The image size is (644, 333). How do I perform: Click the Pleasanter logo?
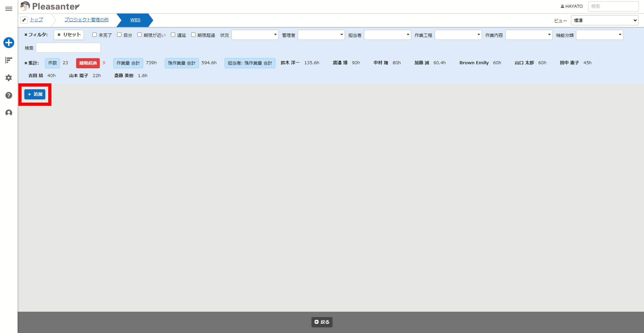(50, 6)
